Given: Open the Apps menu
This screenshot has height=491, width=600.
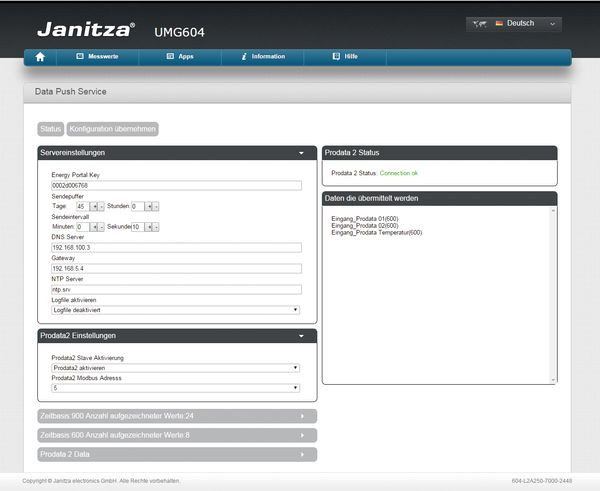Looking at the screenshot, I should pos(179,57).
